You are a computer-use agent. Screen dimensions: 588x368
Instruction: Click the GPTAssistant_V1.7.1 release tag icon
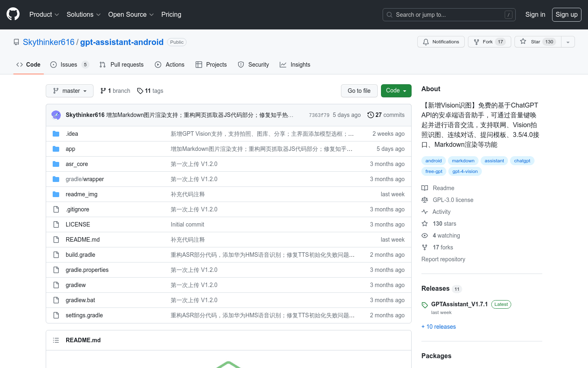point(425,304)
